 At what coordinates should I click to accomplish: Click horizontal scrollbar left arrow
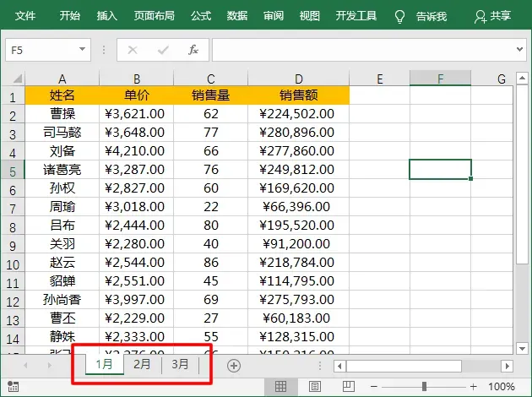pos(339,366)
